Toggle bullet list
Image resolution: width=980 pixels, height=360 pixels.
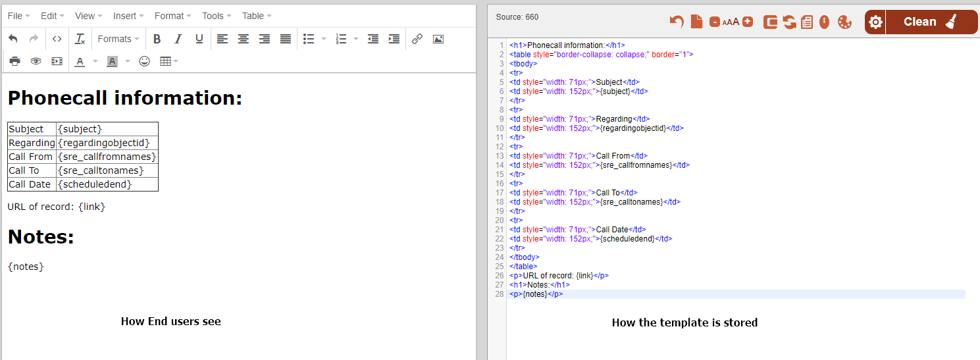[309, 39]
